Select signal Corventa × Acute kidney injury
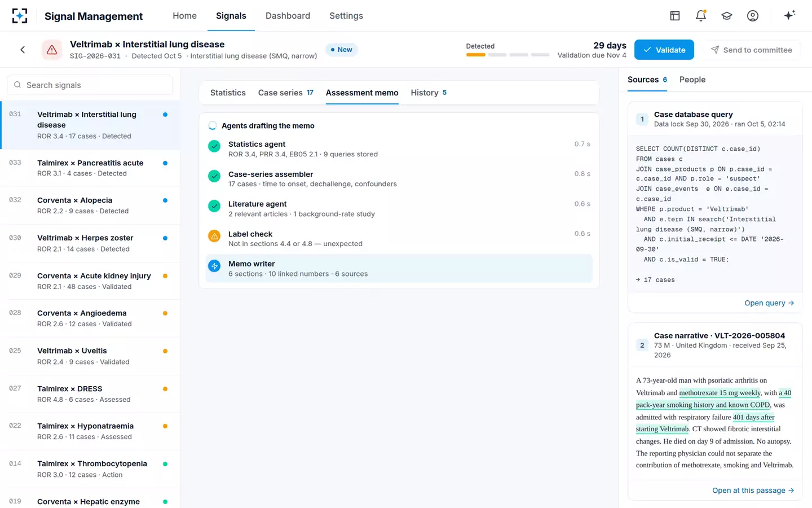 point(90,281)
